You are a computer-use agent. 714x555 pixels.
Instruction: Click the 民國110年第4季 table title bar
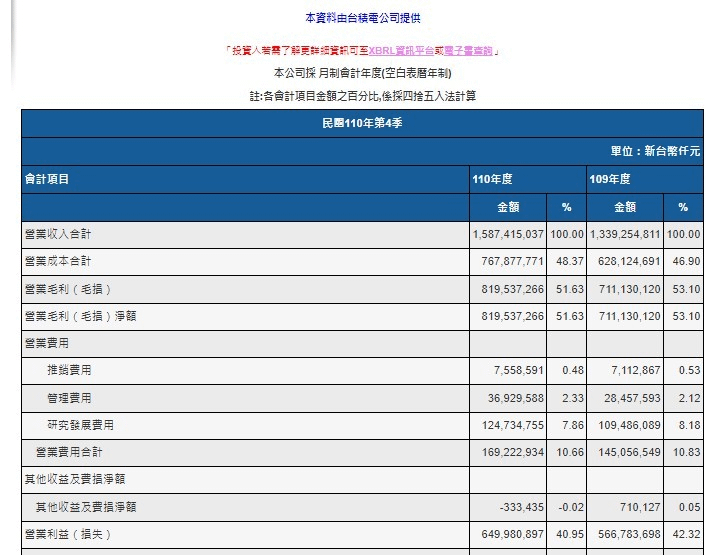coord(362,123)
